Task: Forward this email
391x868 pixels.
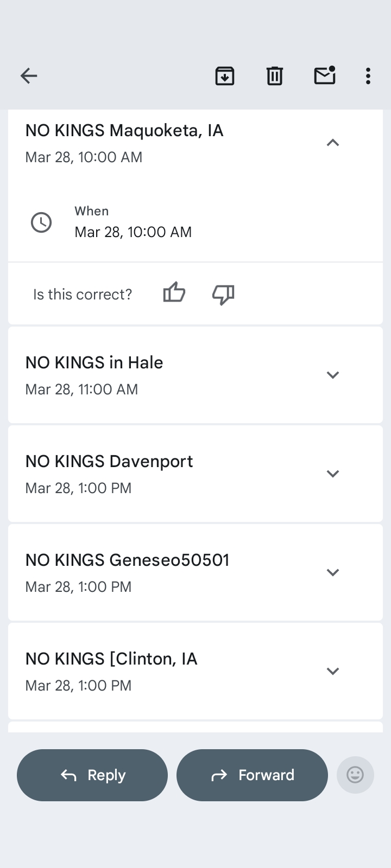Action: pos(252,775)
